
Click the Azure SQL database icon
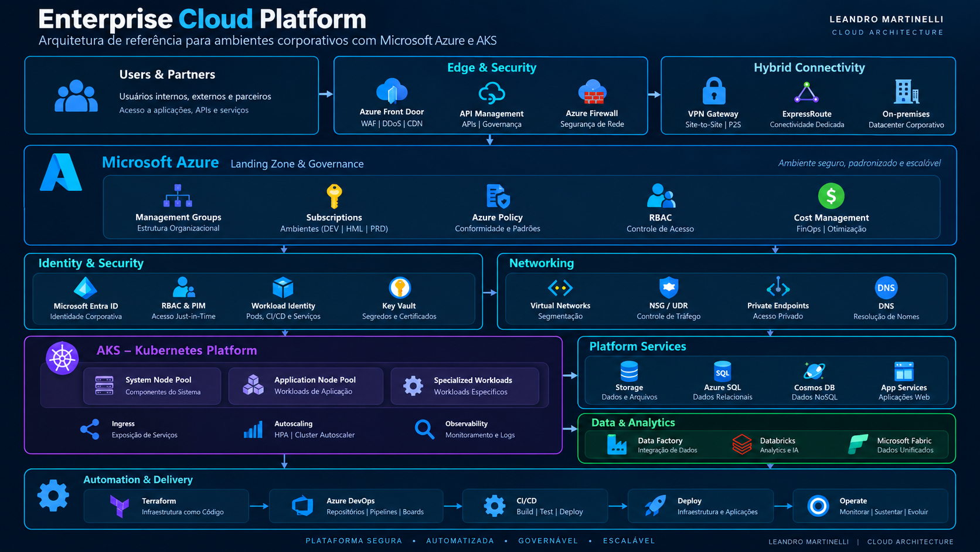point(723,371)
